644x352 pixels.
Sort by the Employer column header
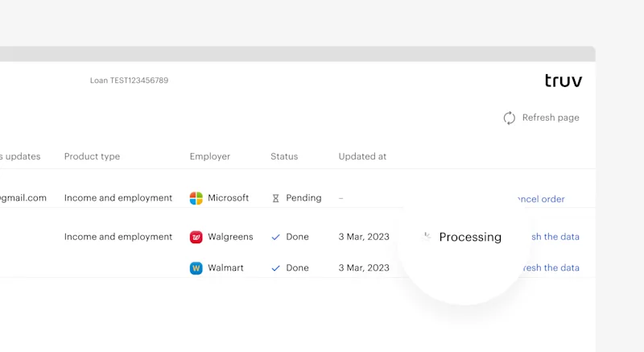pos(210,156)
